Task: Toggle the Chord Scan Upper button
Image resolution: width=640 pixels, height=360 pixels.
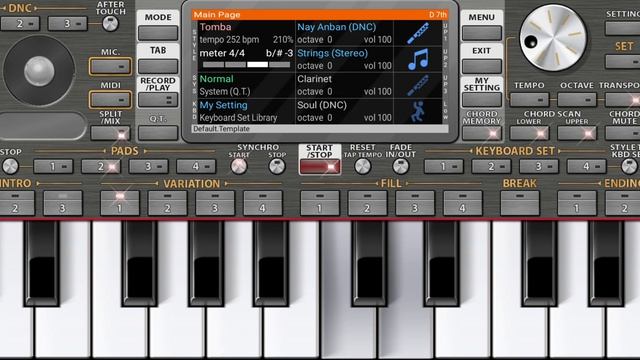Action: pos(577,133)
